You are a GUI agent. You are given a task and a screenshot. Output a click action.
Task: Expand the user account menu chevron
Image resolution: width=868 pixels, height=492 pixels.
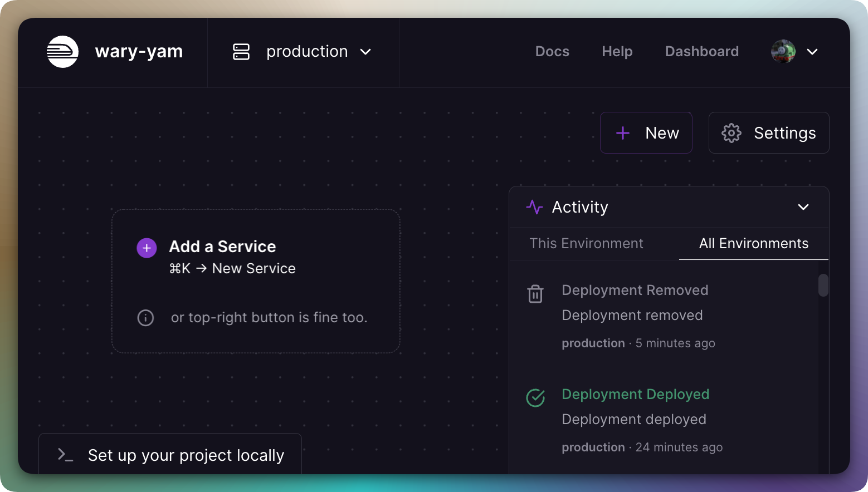pyautogui.click(x=812, y=52)
